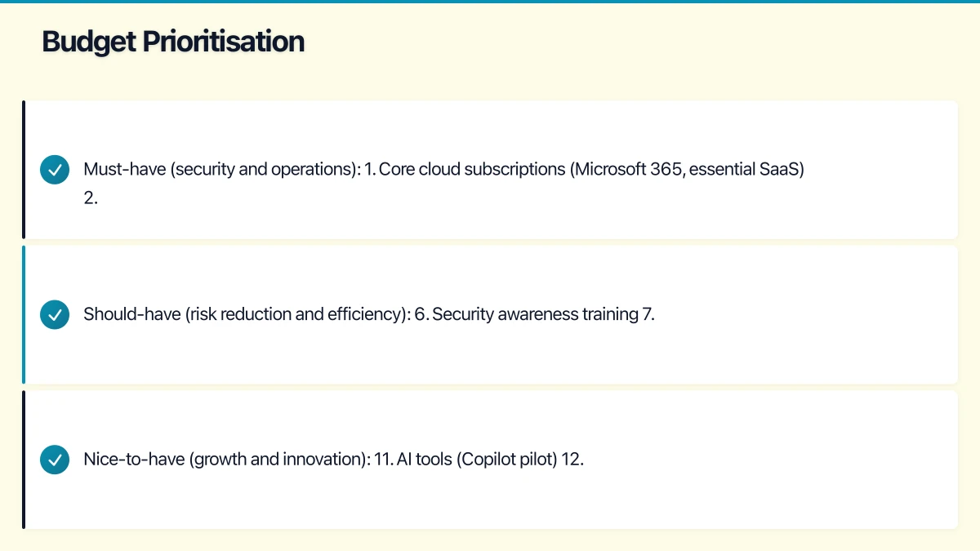Click the empty "7." list number

point(648,314)
